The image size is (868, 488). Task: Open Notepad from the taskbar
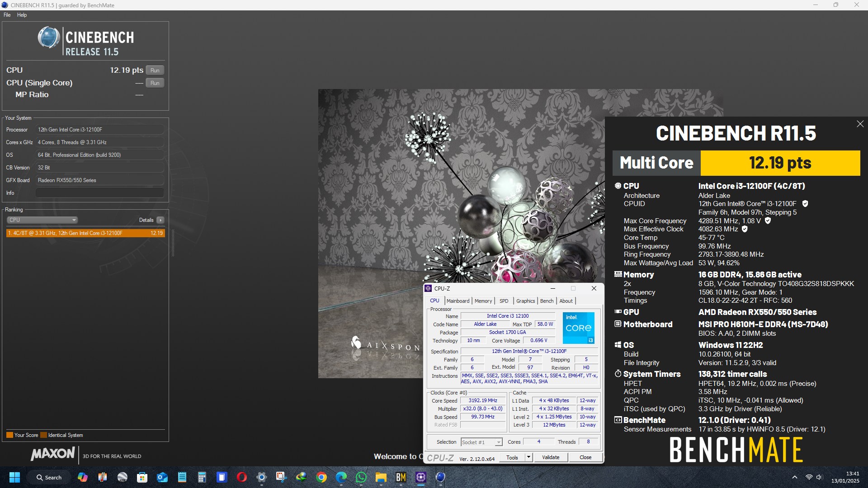(182, 477)
